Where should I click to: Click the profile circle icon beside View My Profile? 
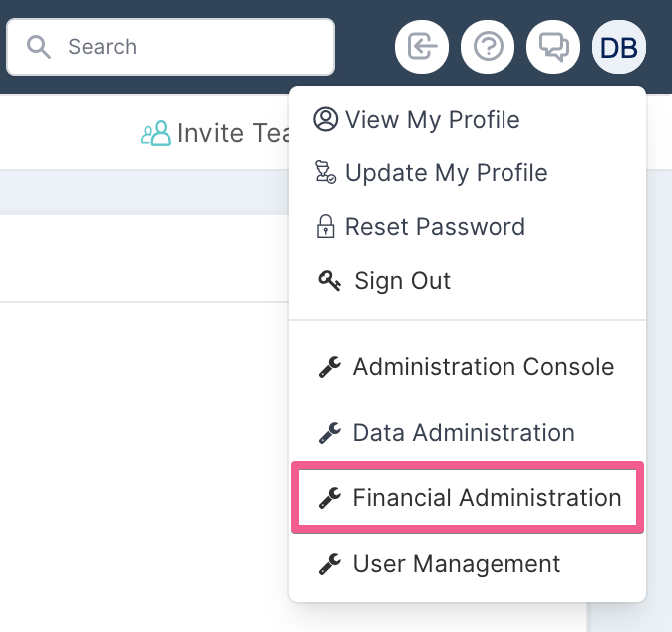(326, 119)
